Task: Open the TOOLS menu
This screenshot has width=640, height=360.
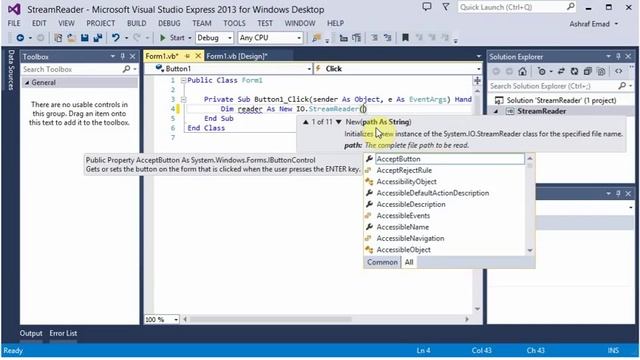Action: 234,23
